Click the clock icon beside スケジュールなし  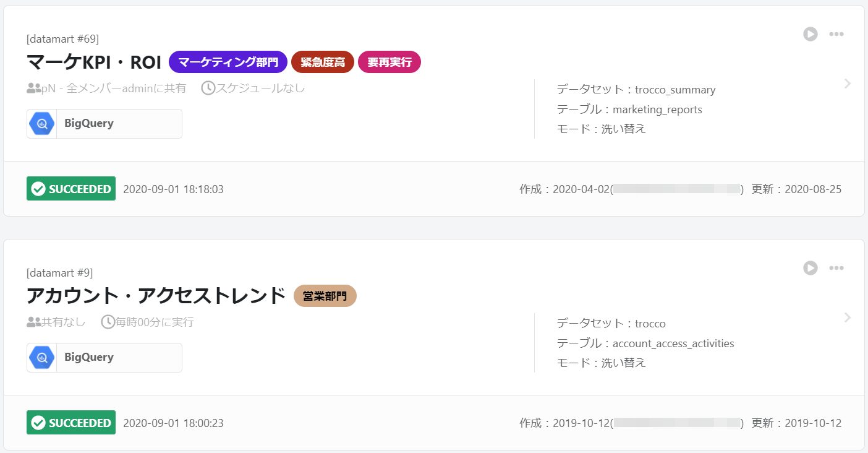tap(208, 88)
